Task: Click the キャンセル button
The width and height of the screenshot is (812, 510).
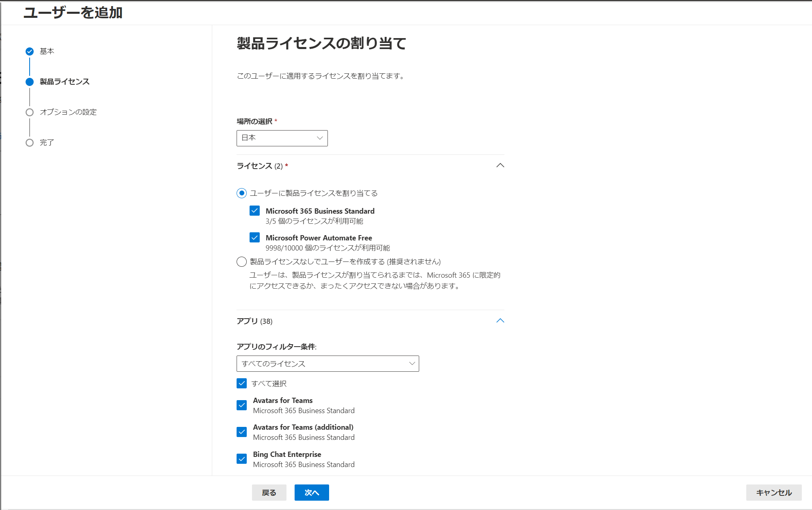Action: [774, 493]
